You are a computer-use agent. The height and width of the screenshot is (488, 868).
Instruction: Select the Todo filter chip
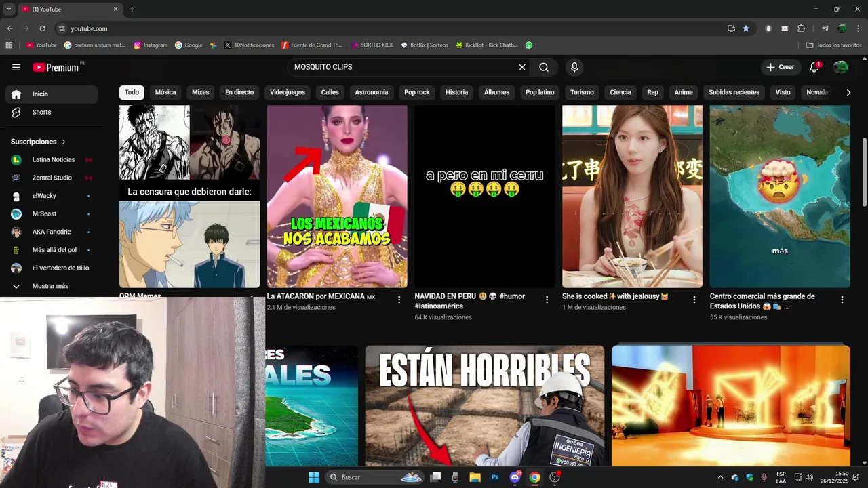point(132,92)
